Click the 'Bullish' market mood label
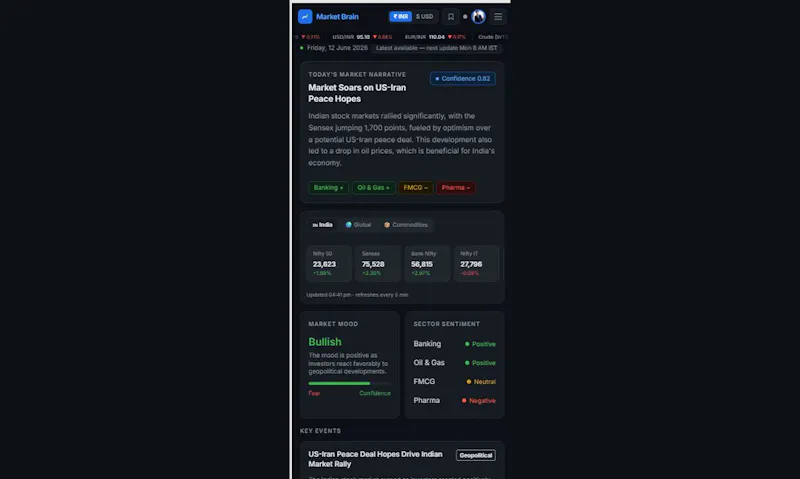The width and height of the screenshot is (800, 479). tap(325, 342)
